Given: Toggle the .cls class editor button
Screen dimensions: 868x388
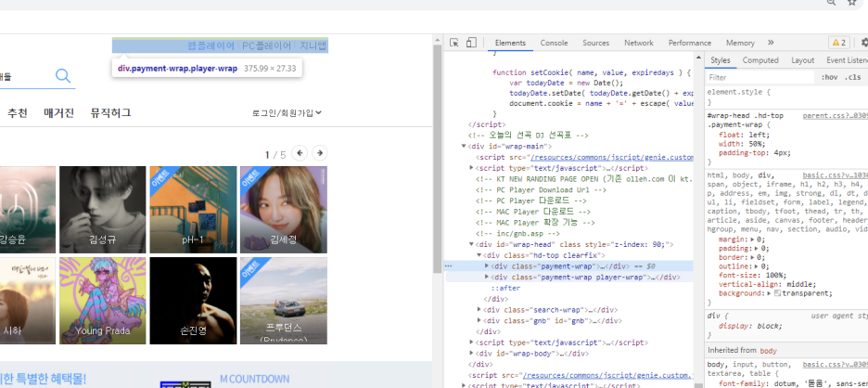Looking at the screenshot, I should pyautogui.click(x=852, y=77).
